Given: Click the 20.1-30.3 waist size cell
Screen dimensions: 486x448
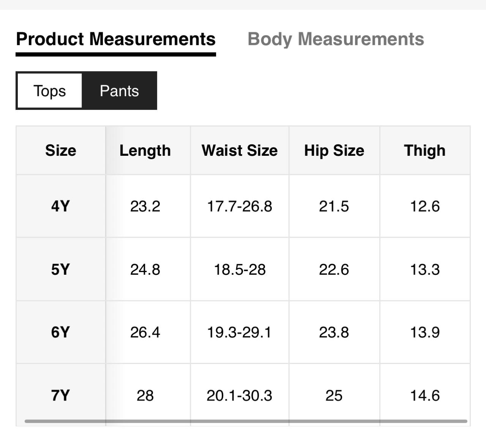Looking at the screenshot, I should pos(240,395).
